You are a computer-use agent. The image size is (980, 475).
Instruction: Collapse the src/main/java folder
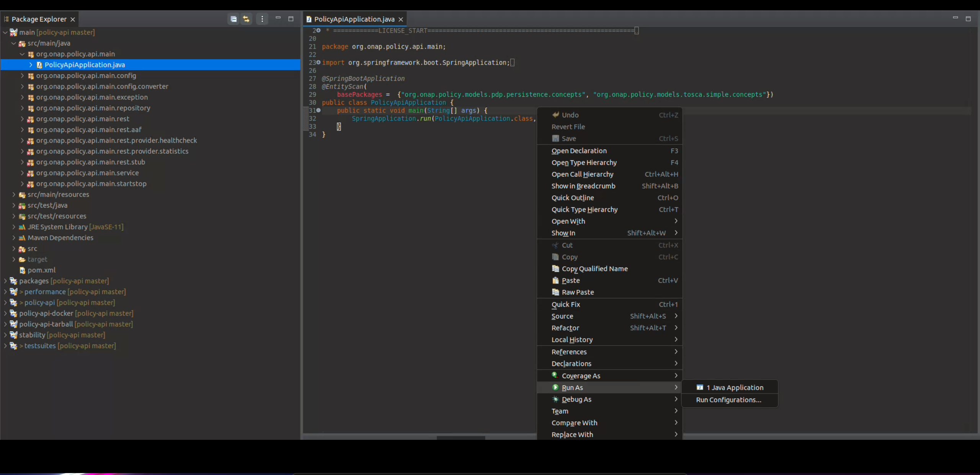pyautogui.click(x=13, y=43)
